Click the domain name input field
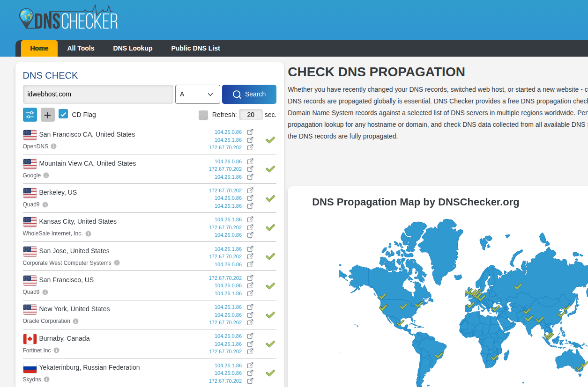This screenshot has width=588, height=387. click(x=98, y=94)
